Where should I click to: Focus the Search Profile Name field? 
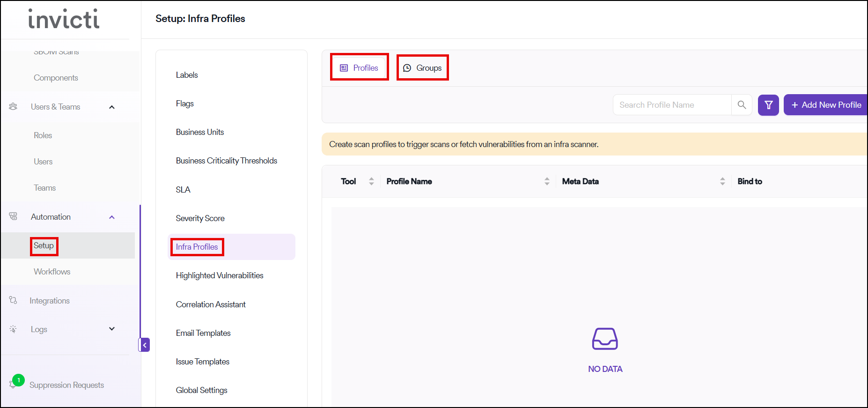tap(672, 105)
